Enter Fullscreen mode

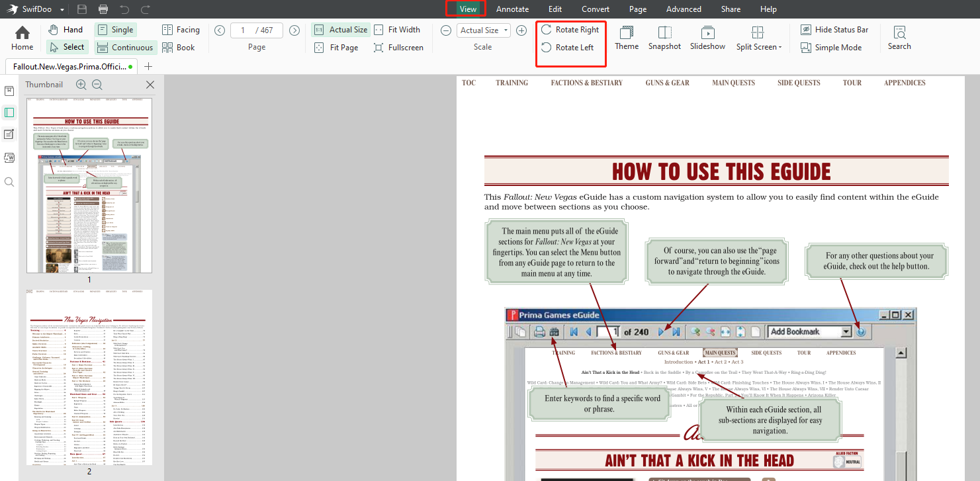pyautogui.click(x=398, y=48)
